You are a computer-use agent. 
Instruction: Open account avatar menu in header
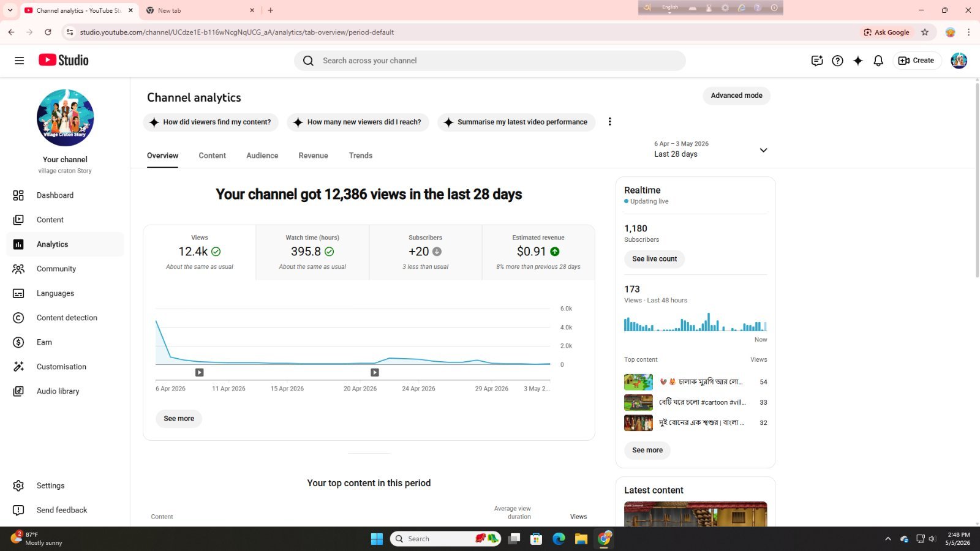point(959,61)
